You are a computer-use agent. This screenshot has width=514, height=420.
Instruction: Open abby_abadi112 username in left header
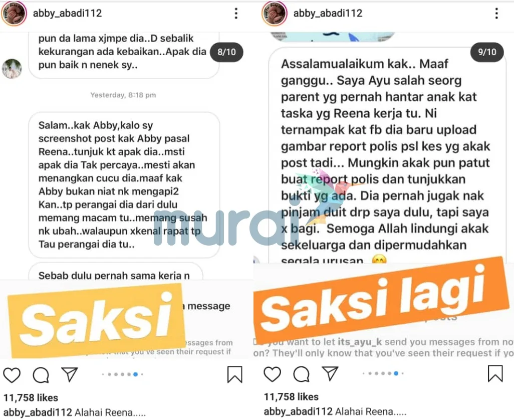click(x=67, y=13)
